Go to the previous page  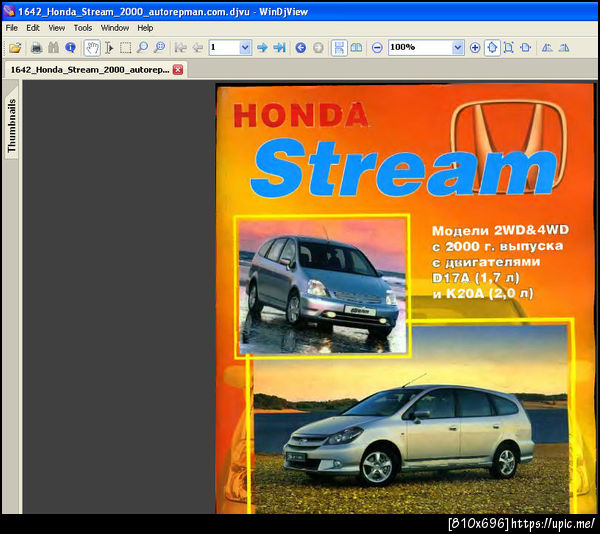coord(197,48)
